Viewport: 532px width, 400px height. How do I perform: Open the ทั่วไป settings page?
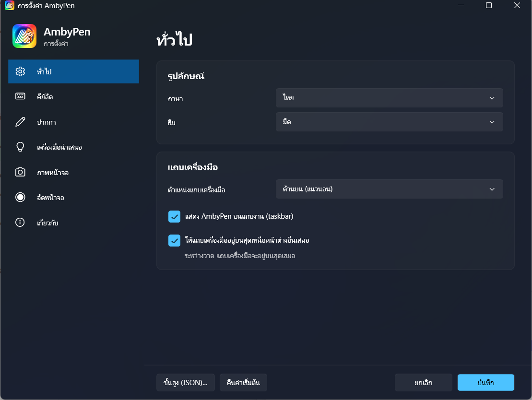[73, 71]
